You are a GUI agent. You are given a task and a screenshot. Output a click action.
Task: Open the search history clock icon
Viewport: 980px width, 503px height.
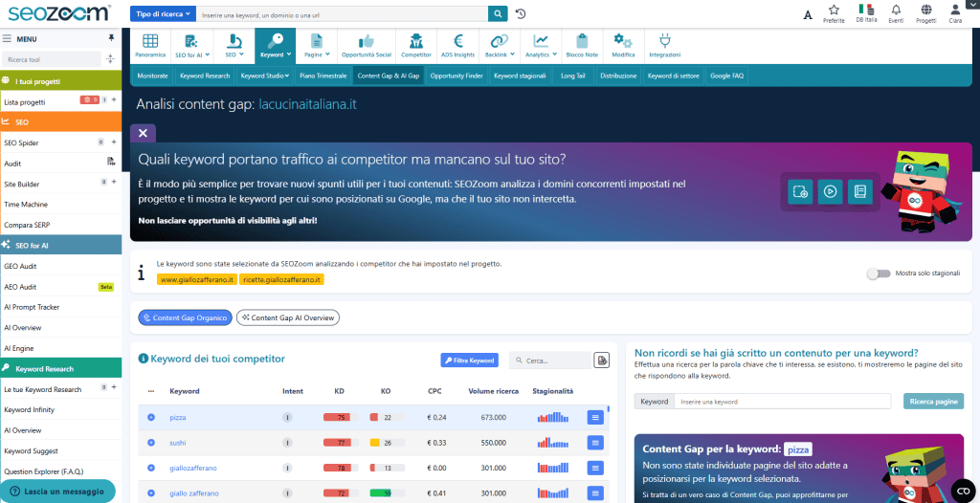coord(521,13)
